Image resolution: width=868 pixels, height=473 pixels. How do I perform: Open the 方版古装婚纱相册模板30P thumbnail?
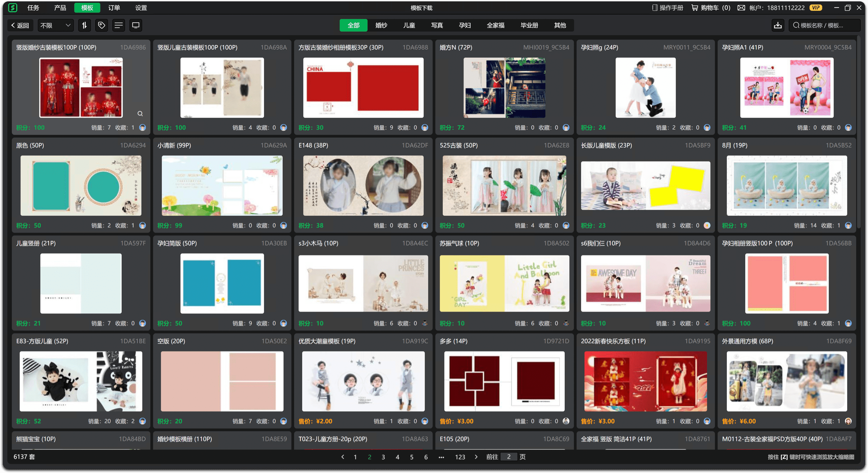363,88
